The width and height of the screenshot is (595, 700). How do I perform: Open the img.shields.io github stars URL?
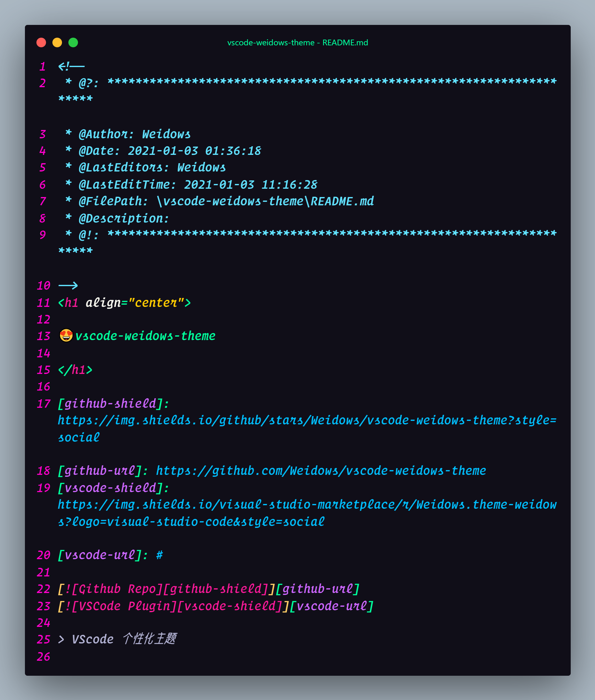pos(307,429)
